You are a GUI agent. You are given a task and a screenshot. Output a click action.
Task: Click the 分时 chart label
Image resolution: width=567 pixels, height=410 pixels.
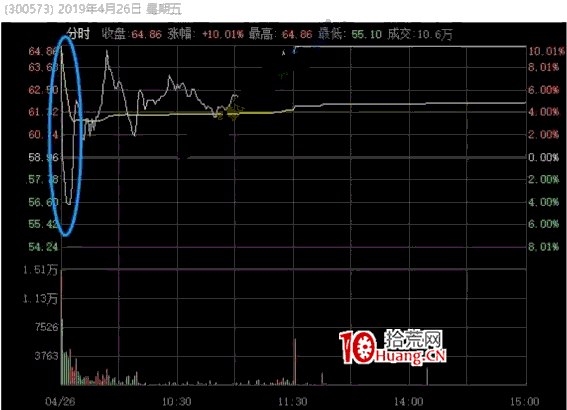click(x=78, y=34)
